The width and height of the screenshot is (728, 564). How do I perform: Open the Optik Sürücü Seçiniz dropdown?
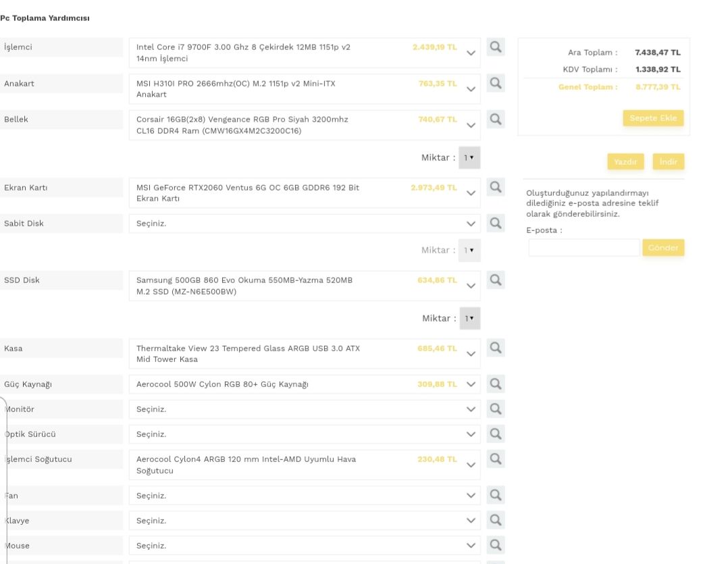(x=305, y=434)
